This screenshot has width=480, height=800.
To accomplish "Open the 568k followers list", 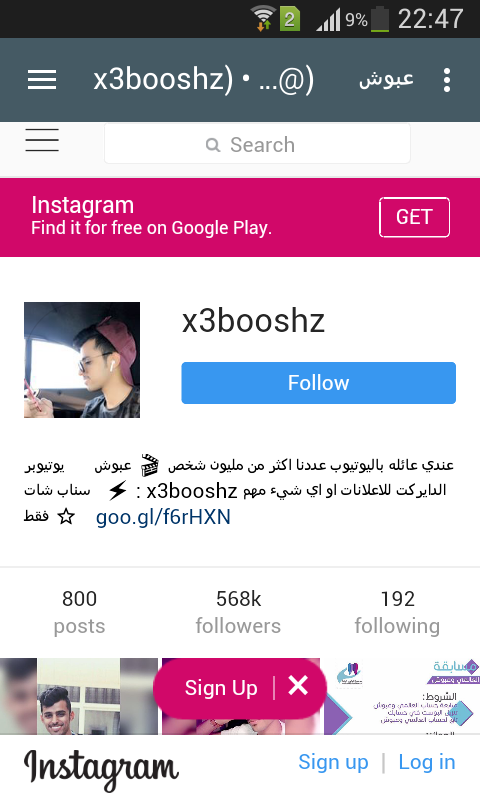I will click(238, 612).
